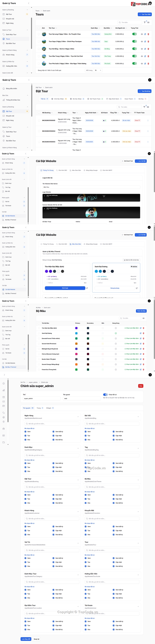The image size is (155, 644).
Task: Click the edit icon for Tour Sapa row
Action: click(145, 42)
